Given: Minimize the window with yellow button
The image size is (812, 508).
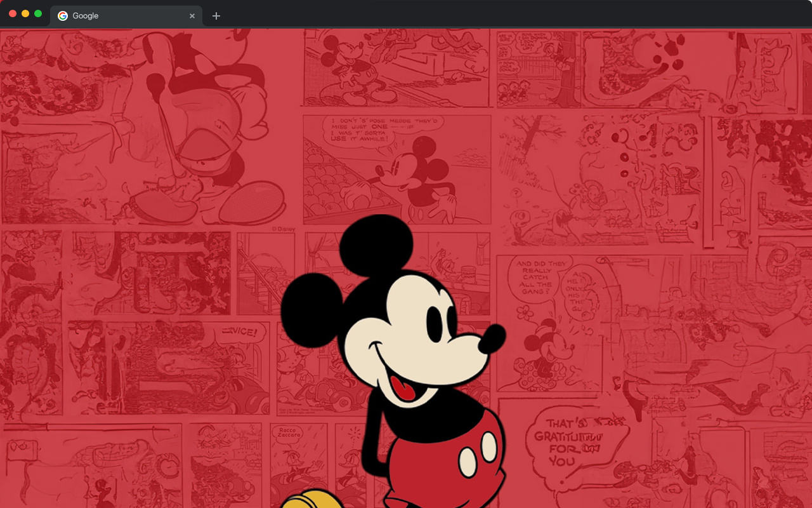Looking at the screenshot, I should pyautogui.click(x=25, y=13).
